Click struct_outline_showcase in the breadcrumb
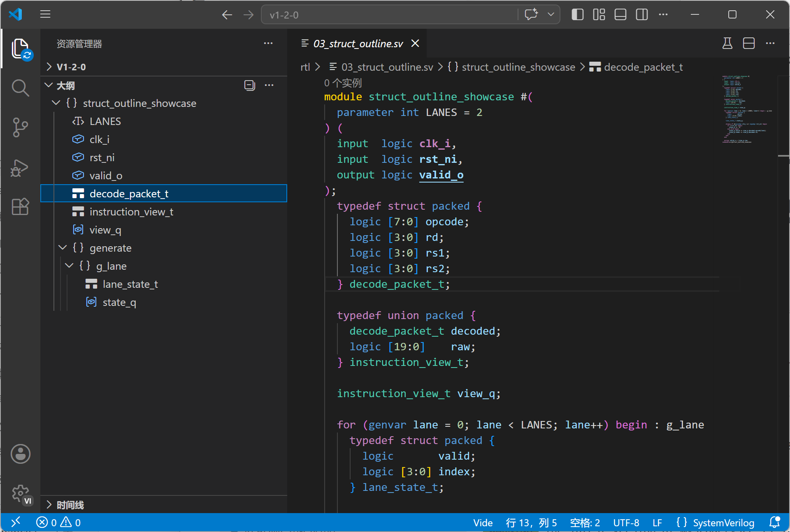This screenshot has height=532, width=790. [518, 67]
